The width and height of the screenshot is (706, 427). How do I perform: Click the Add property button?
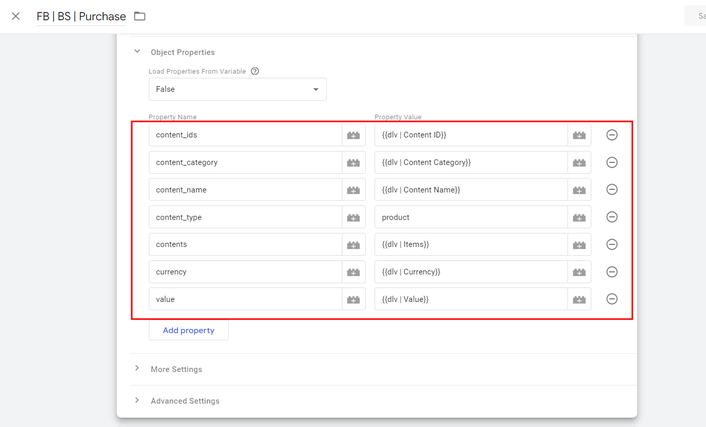pos(188,330)
